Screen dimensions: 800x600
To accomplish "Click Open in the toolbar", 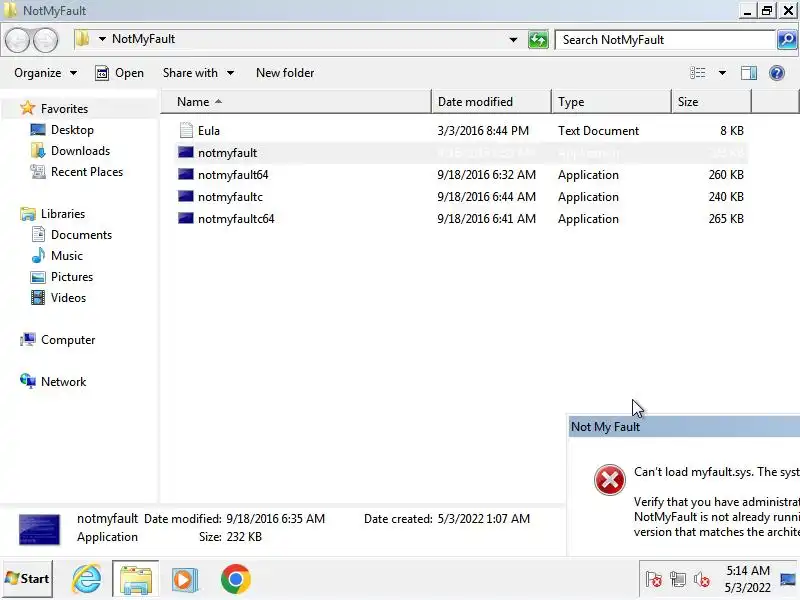I will coord(119,73).
